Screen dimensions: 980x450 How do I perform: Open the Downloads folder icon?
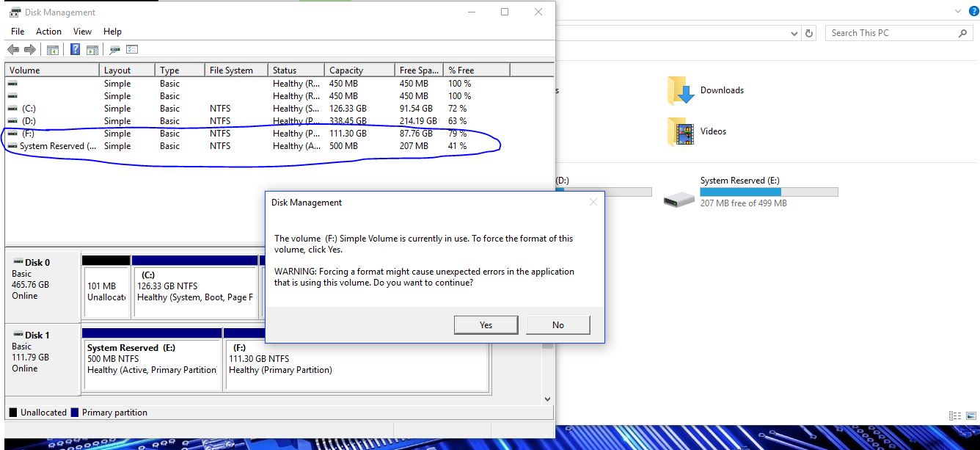pos(681,91)
